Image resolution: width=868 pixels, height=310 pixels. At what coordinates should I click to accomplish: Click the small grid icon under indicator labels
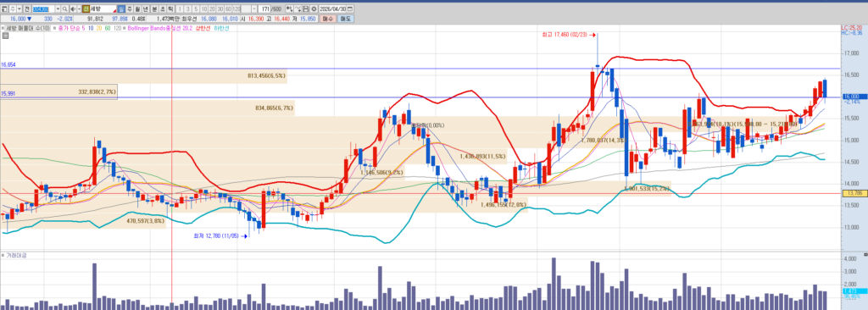(x=5, y=36)
